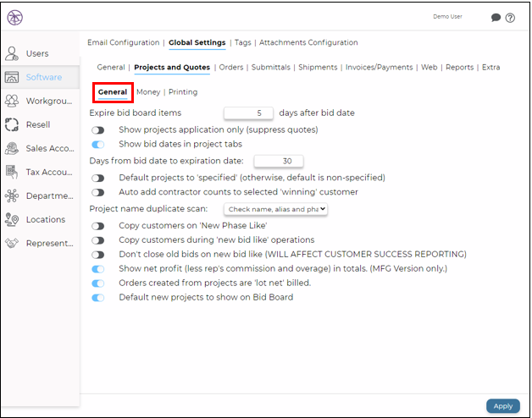Disable Default new projects on Bid Board
532x418 pixels.
click(x=97, y=298)
